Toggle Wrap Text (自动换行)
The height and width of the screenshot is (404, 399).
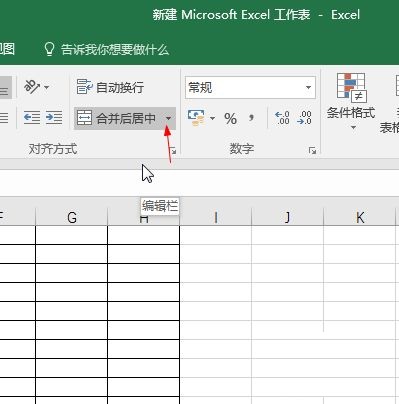[110, 87]
